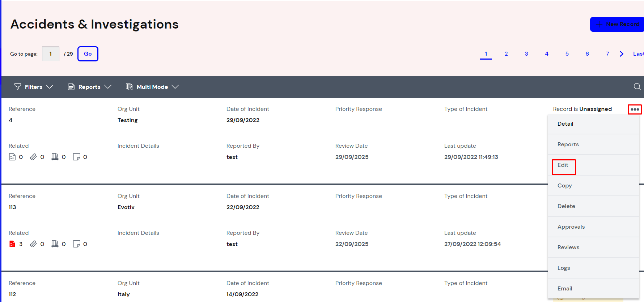Image resolution: width=644 pixels, height=302 pixels.
Task: Select Approvals from the record menu
Action: pyautogui.click(x=571, y=227)
